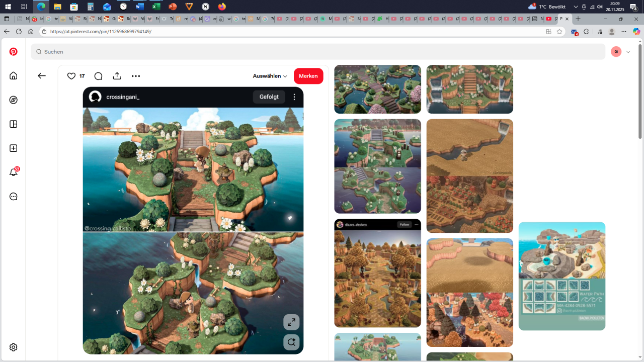Open the Pinterest home feed icon
The height and width of the screenshot is (362, 644).
coord(14,76)
